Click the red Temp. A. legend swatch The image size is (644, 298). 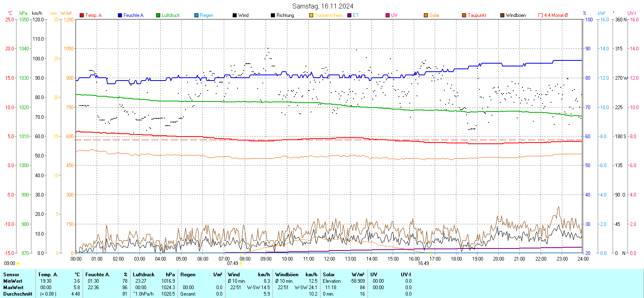pos(82,15)
